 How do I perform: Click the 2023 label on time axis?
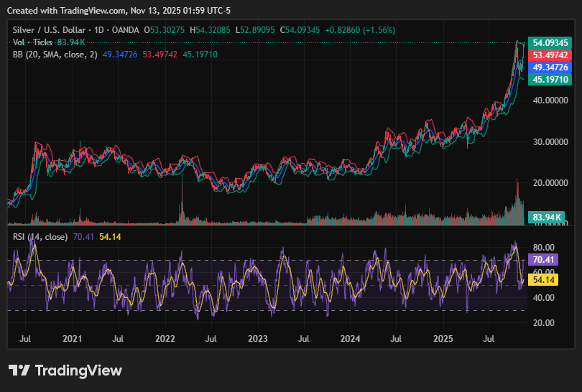click(x=257, y=337)
